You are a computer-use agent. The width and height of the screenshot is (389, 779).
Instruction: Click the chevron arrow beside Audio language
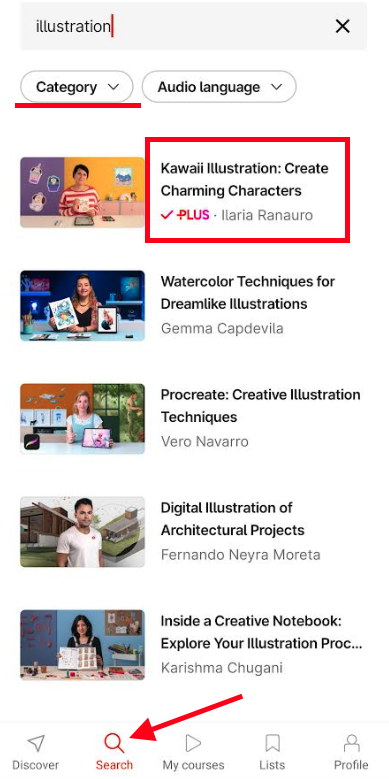pos(276,87)
